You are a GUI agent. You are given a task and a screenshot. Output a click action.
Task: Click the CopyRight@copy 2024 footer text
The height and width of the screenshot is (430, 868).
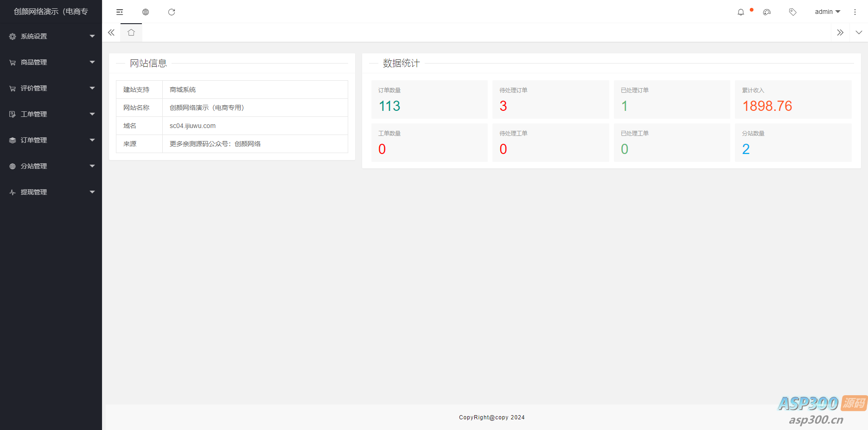492,417
